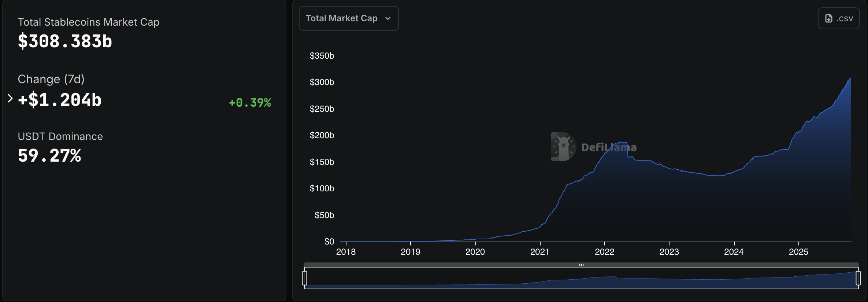This screenshot has width=868, height=302.
Task: Click the green +0.39% change indicator
Action: pos(250,103)
